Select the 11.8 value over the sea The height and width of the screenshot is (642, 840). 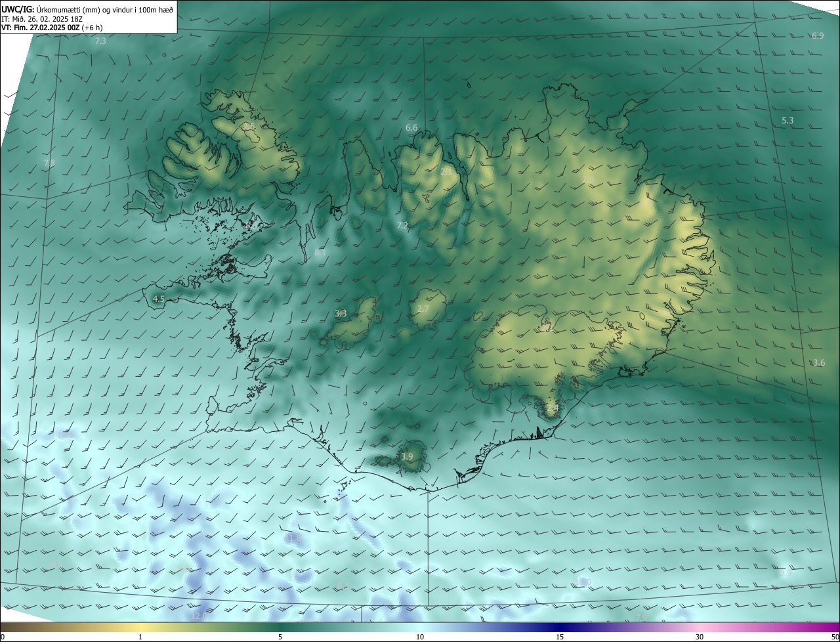pyautogui.click(x=293, y=538)
